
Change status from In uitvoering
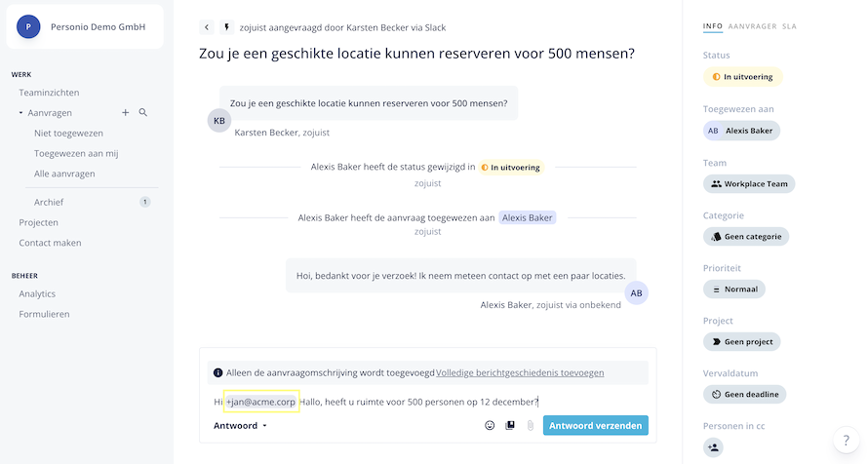(x=742, y=76)
